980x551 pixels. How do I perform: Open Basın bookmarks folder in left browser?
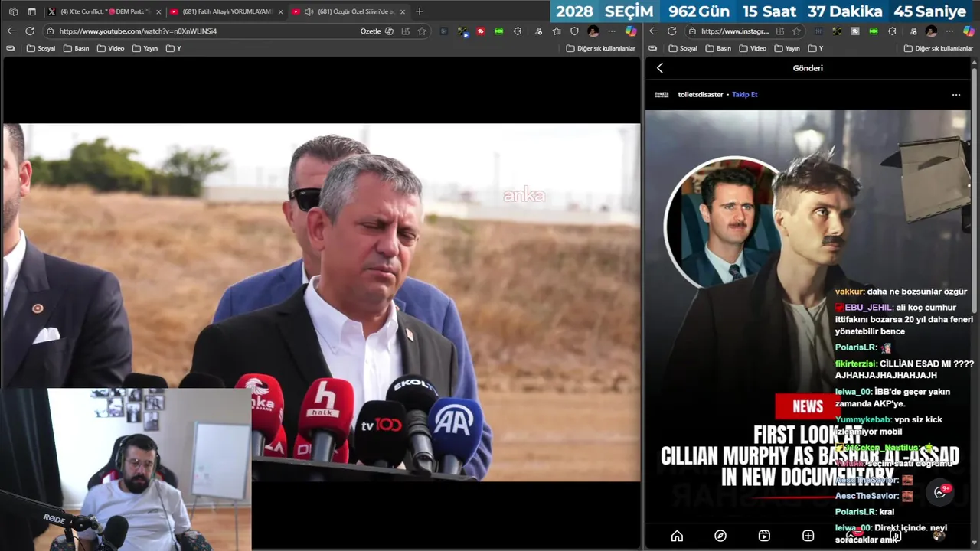76,48
